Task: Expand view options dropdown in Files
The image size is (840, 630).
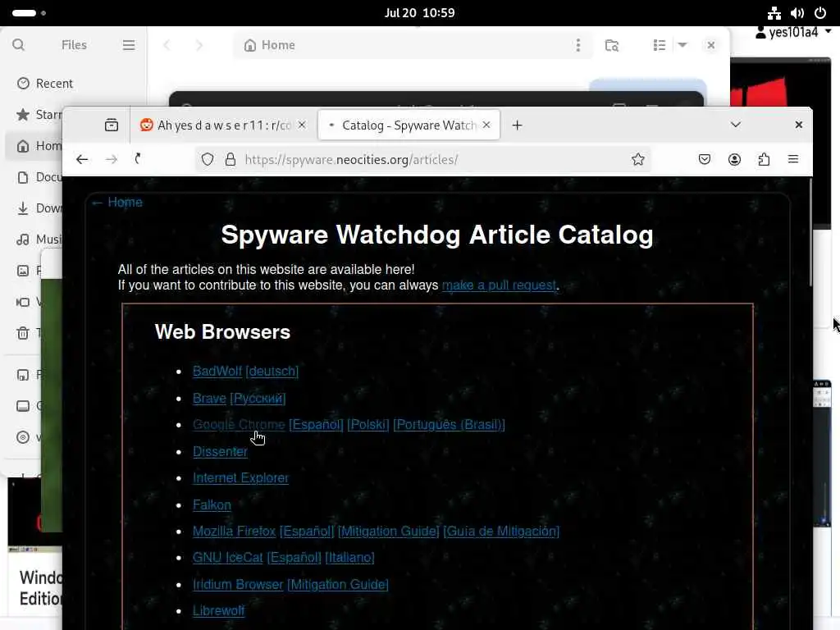Action: tap(682, 45)
